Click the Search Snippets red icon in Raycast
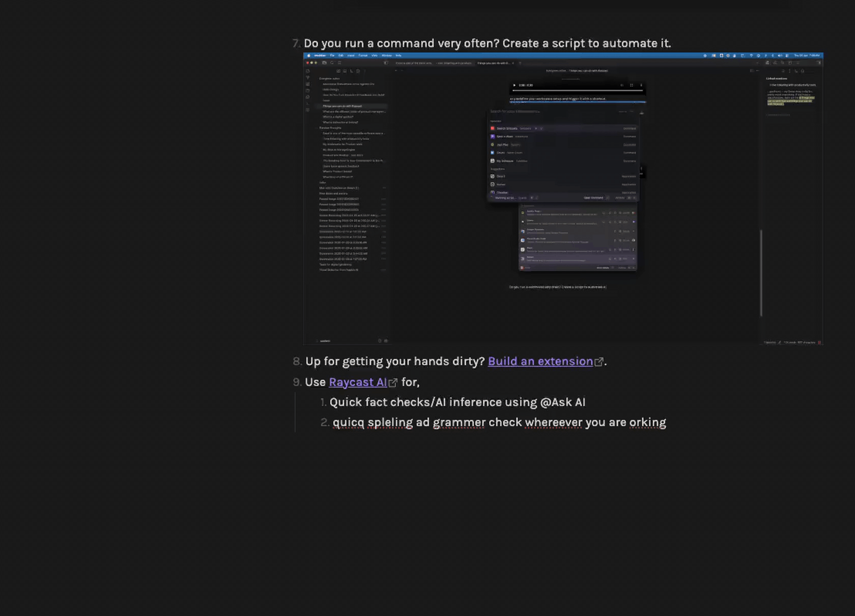 [x=493, y=128]
